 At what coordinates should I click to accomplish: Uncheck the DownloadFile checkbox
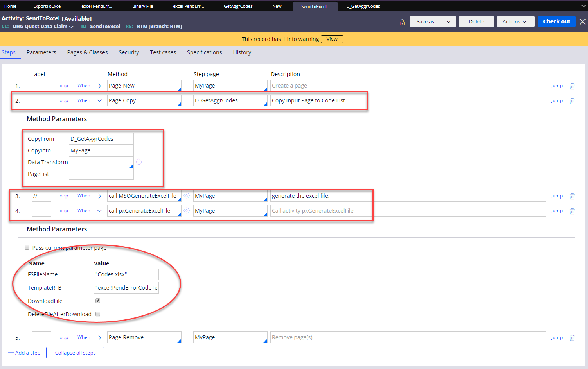[98, 301]
